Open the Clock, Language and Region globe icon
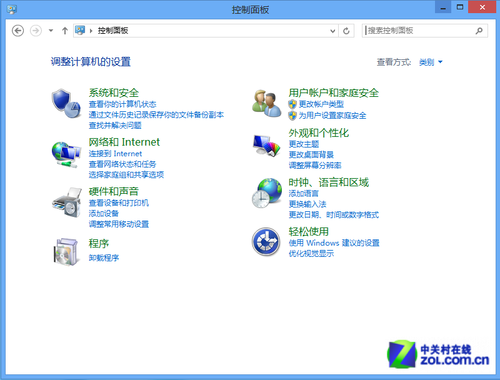Screen dimensions: 500x380 [x=267, y=193]
